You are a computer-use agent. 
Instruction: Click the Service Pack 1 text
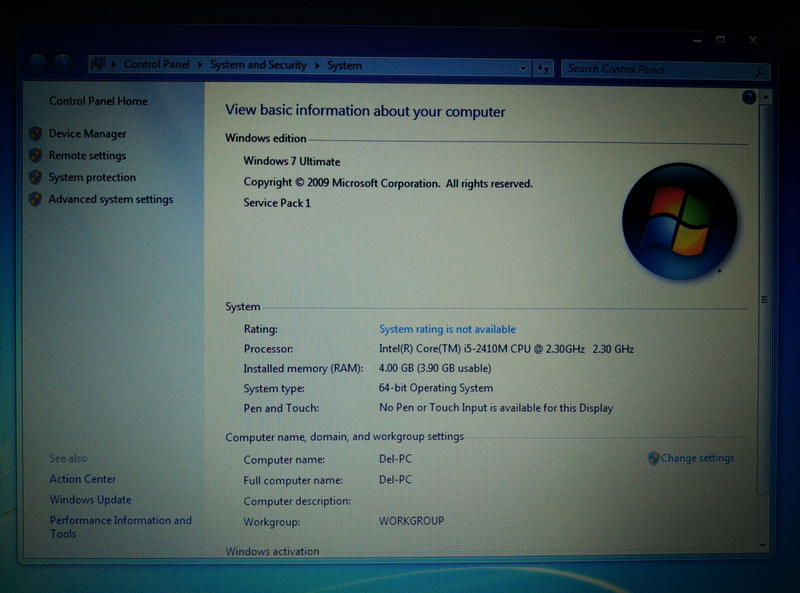(x=277, y=203)
